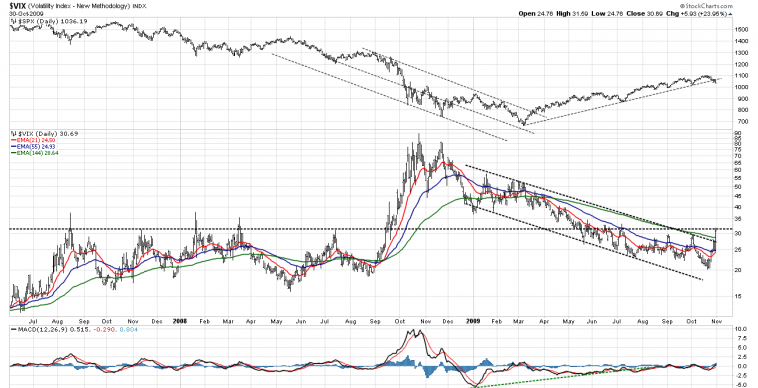Click the bold '2009' year label
This screenshot has height=388, width=758.
[x=473, y=320]
